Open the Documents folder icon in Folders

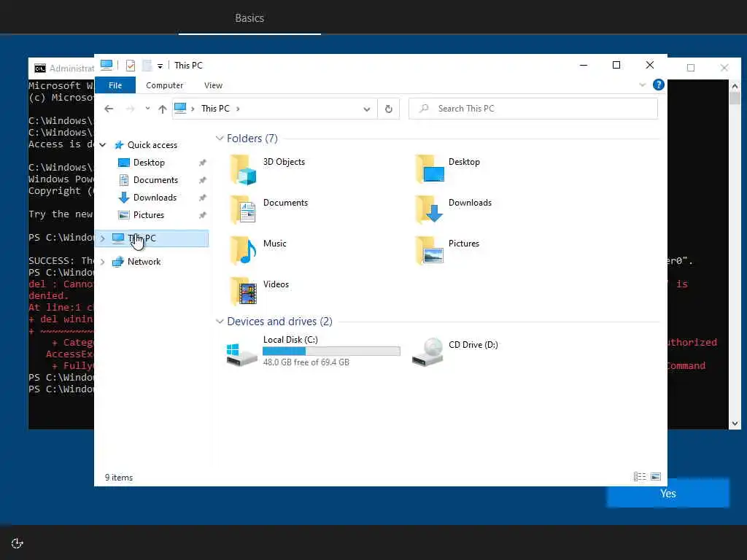(244, 210)
